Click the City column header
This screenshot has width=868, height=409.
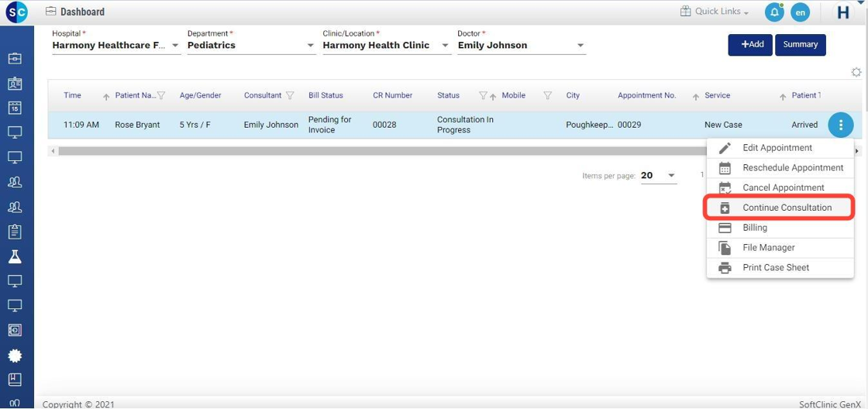[573, 95]
